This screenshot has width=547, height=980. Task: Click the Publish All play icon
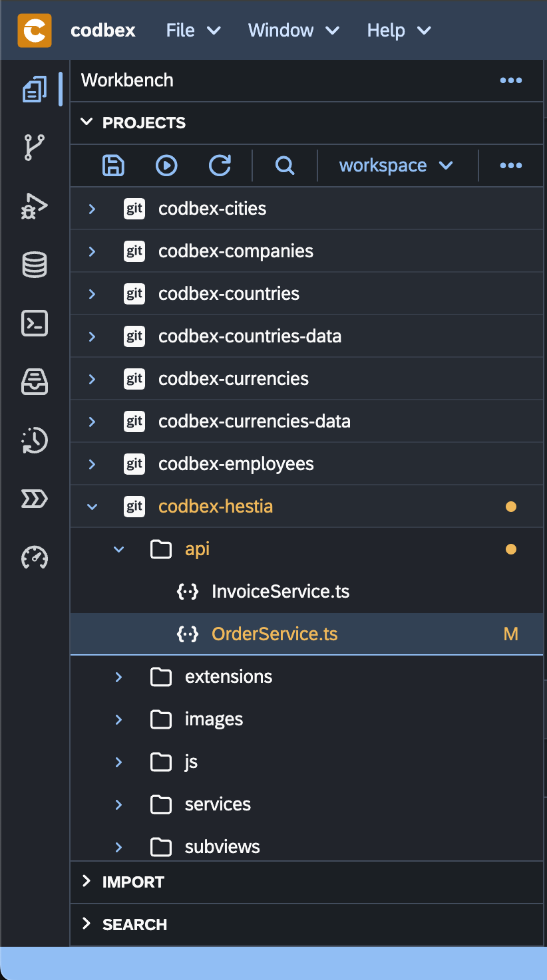tap(166, 166)
